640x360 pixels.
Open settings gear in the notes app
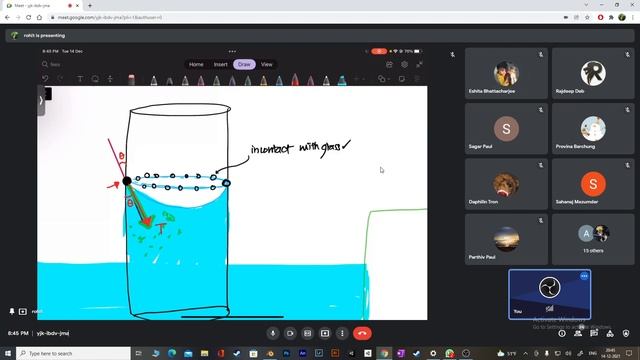(x=404, y=64)
